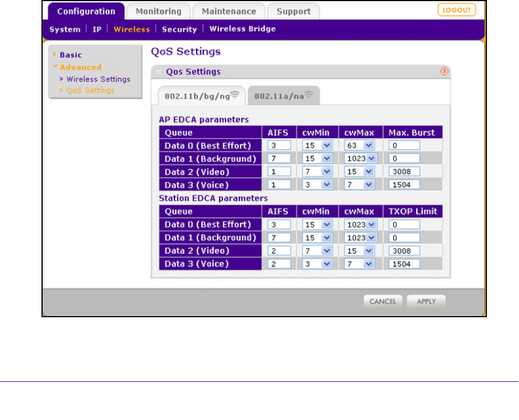Open AP Background cwMax dropdown
Viewport: 519px width, 420px height.
(360, 159)
